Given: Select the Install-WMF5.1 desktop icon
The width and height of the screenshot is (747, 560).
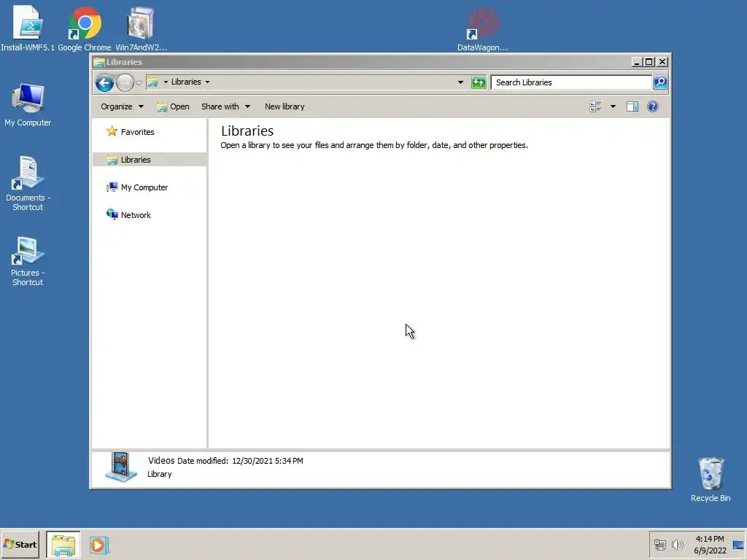Looking at the screenshot, I should click(x=28, y=28).
